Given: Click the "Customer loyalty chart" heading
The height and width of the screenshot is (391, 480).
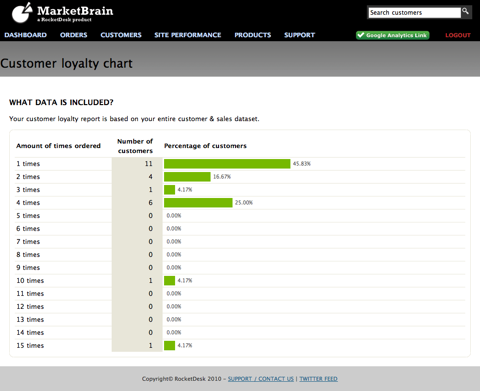Looking at the screenshot, I should [66, 63].
